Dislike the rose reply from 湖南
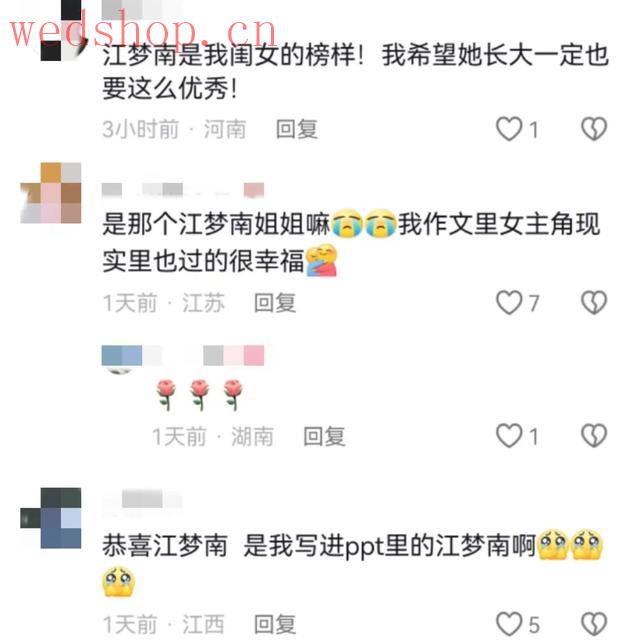640x640 pixels. [x=594, y=436]
